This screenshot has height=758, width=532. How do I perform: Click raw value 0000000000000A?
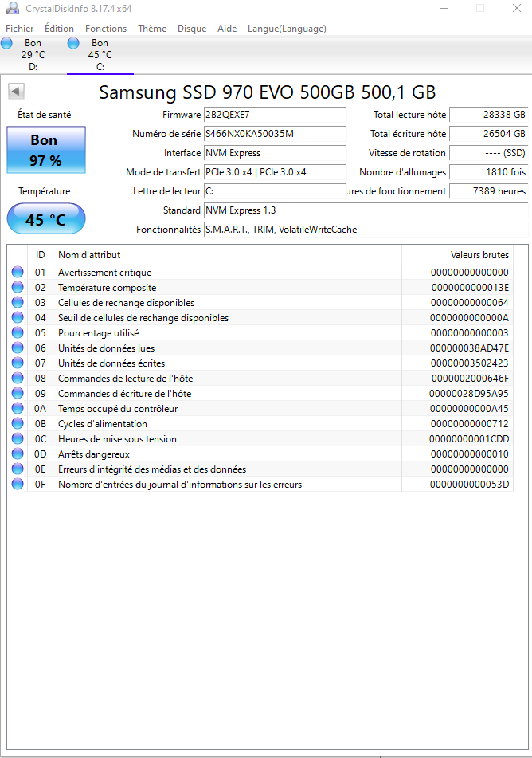[x=469, y=317]
